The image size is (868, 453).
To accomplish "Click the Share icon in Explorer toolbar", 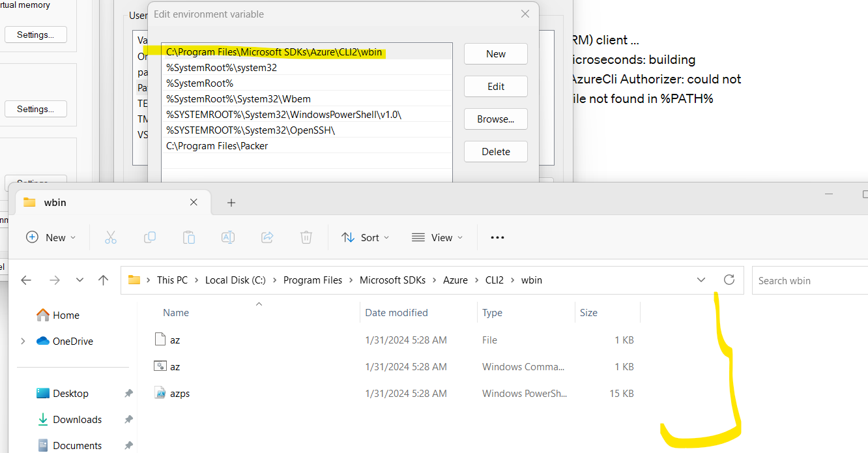I will coord(267,238).
